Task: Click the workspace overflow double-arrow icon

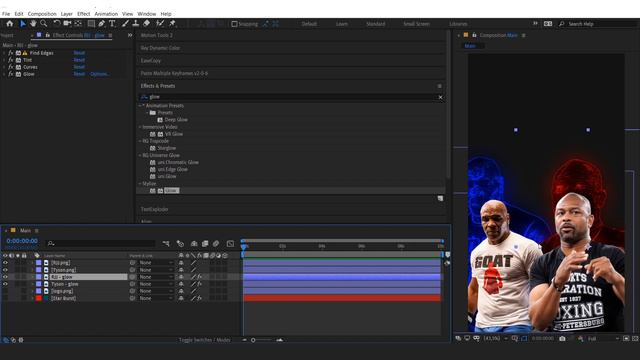Action: [x=535, y=24]
